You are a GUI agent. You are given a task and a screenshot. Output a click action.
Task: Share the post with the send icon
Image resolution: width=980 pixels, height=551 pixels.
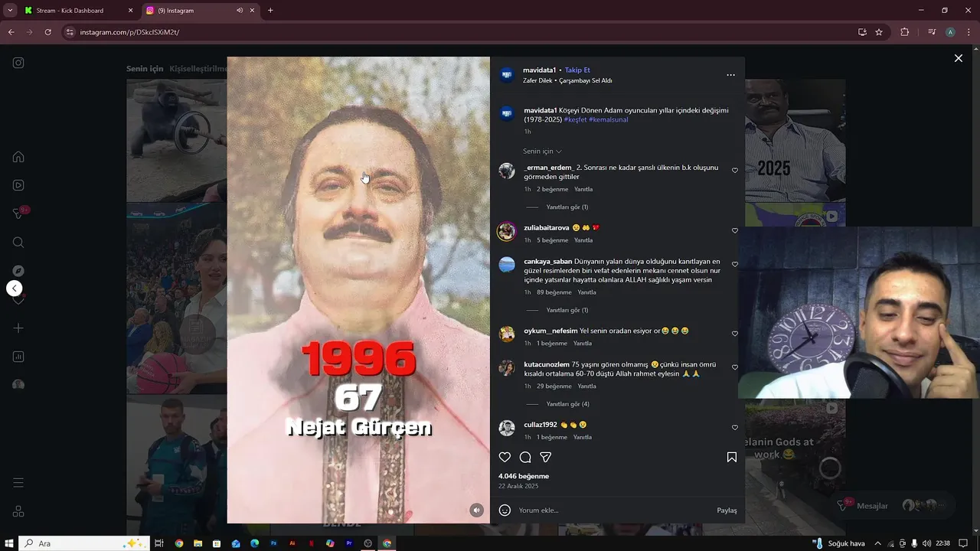pos(546,457)
